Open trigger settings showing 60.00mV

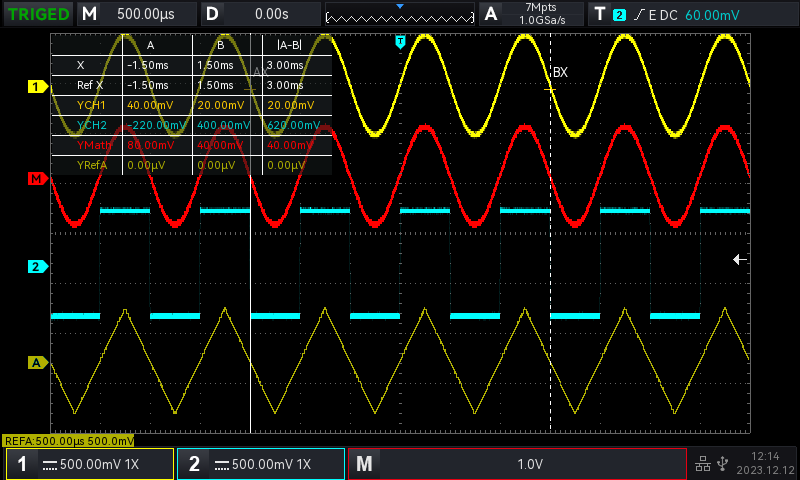[693, 14]
